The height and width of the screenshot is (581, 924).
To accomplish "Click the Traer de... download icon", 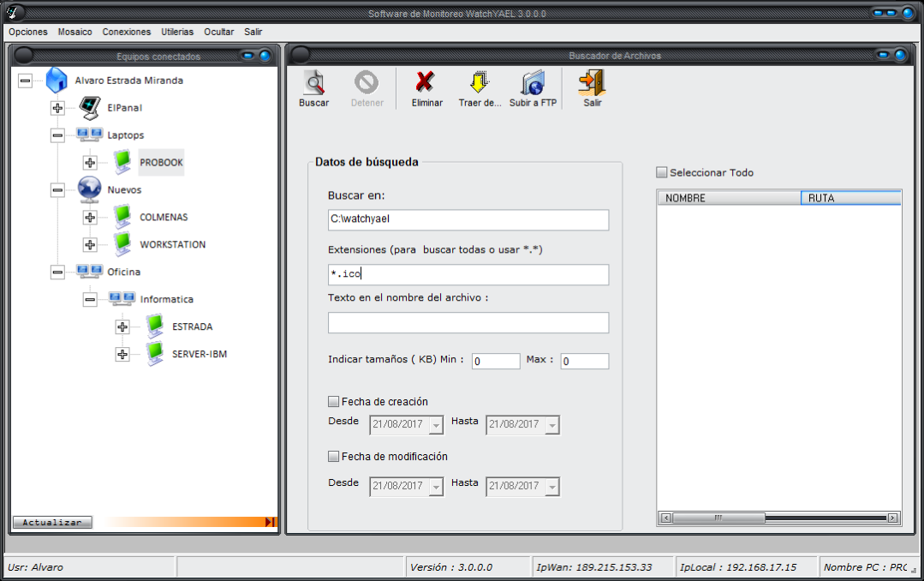I will [479, 83].
